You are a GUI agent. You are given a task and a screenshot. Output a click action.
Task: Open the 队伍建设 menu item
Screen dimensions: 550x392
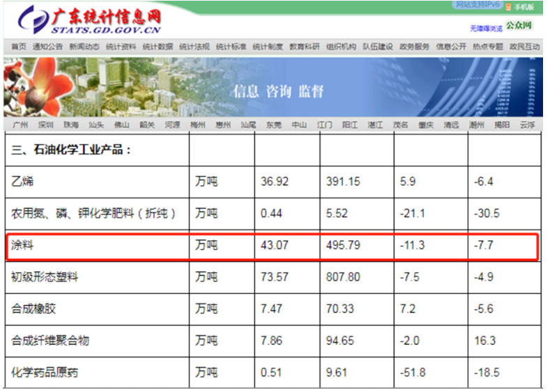(377, 47)
